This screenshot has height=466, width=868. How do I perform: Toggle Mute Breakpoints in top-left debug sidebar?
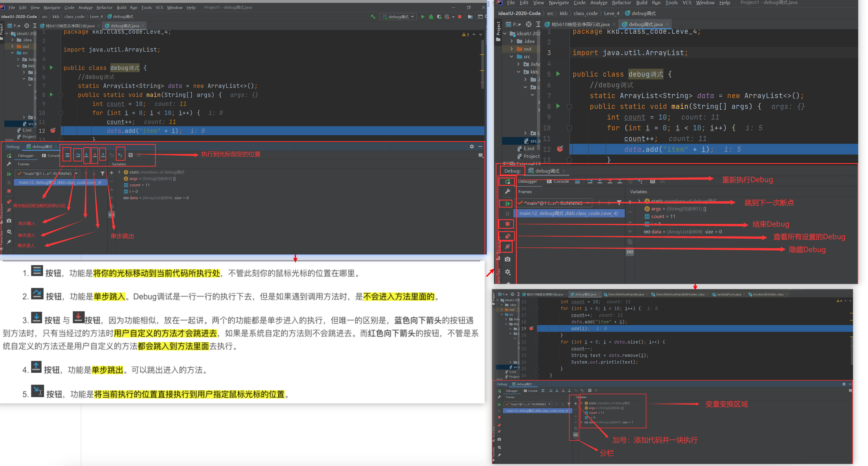tap(9, 210)
